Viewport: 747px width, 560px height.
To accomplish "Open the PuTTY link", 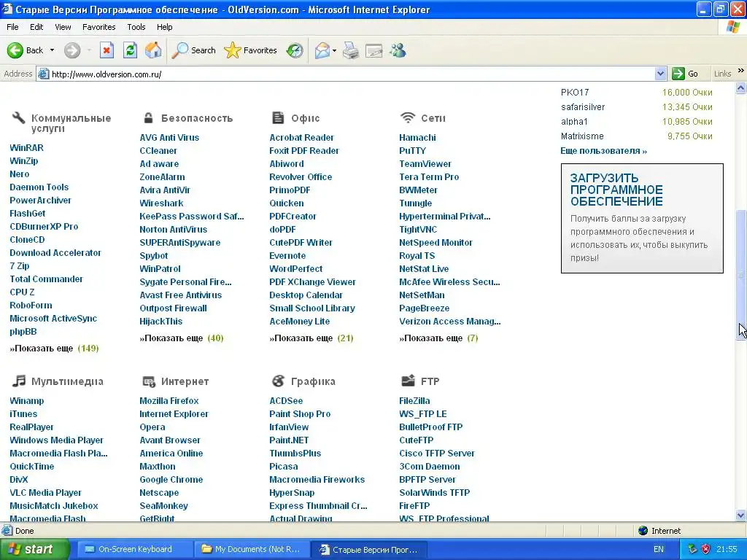I will click(413, 150).
